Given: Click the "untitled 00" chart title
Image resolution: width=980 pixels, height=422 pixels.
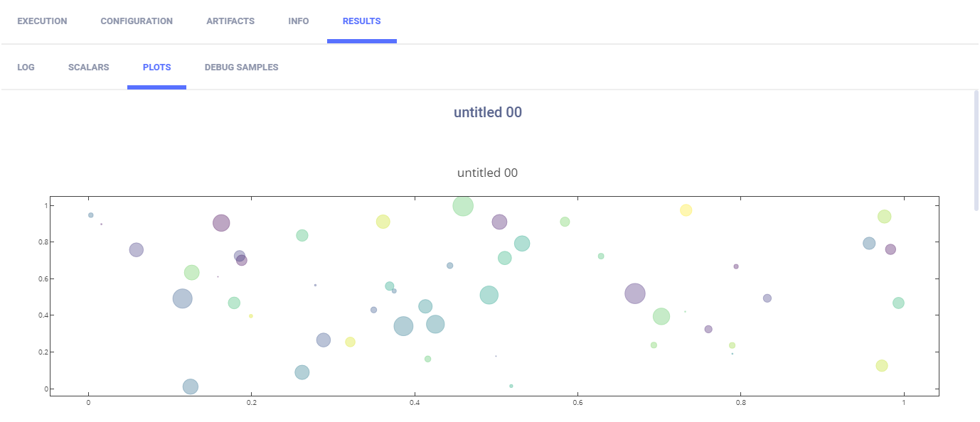Looking at the screenshot, I should point(488,173).
